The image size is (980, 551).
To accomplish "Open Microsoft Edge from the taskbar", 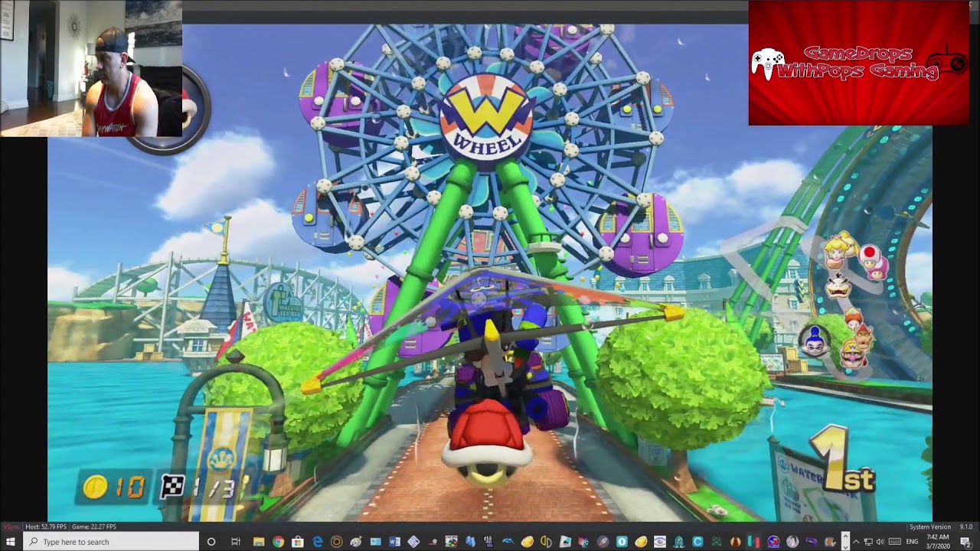I will [x=318, y=542].
